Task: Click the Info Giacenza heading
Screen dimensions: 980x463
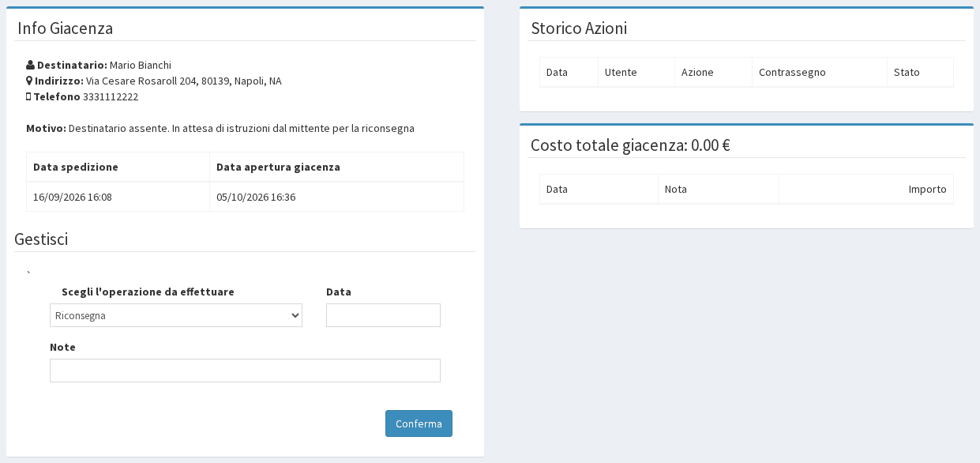Action: [66, 28]
